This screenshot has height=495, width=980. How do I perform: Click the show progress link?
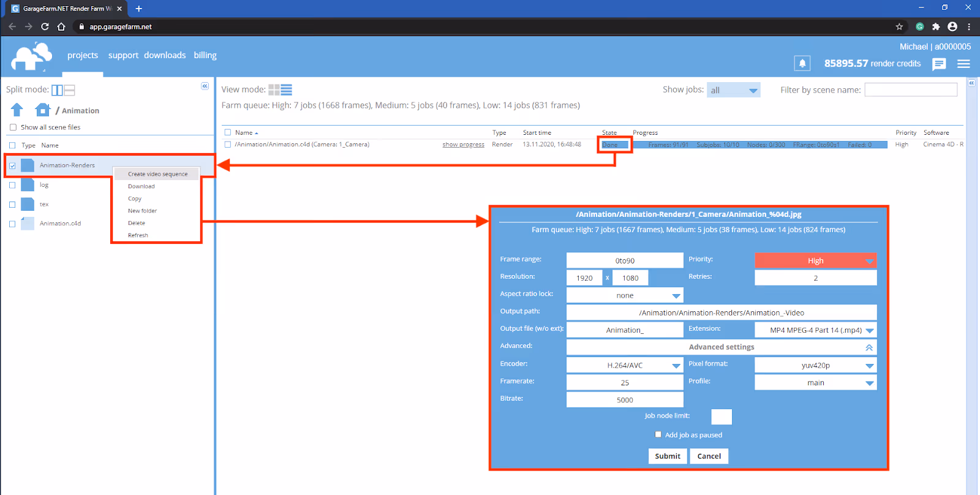464,145
